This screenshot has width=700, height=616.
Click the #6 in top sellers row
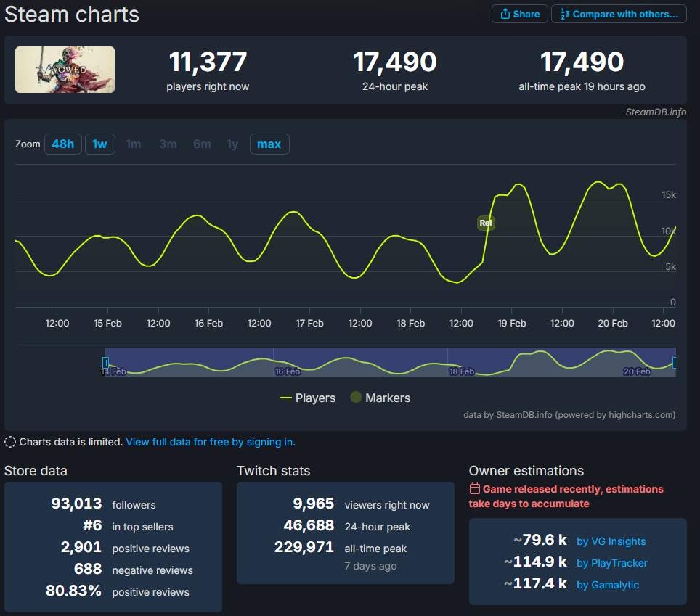tap(128, 526)
